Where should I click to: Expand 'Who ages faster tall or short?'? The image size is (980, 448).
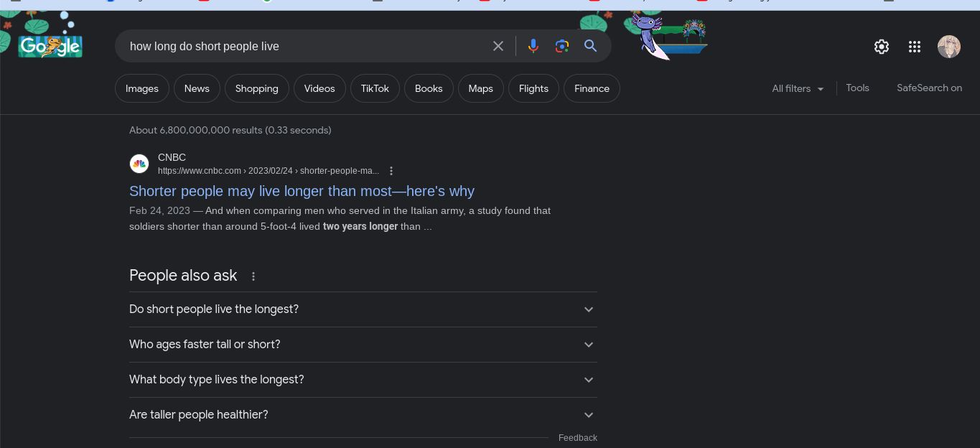[x=363, y=345]
